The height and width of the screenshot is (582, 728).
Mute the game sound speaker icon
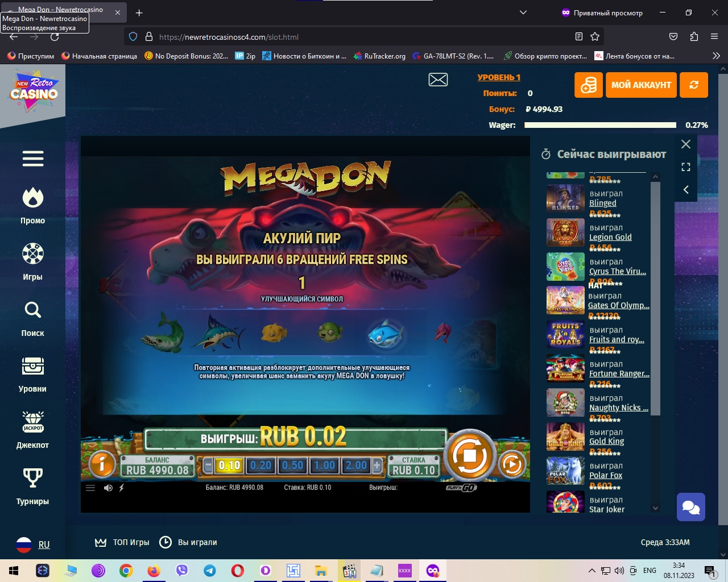[108, 488]
